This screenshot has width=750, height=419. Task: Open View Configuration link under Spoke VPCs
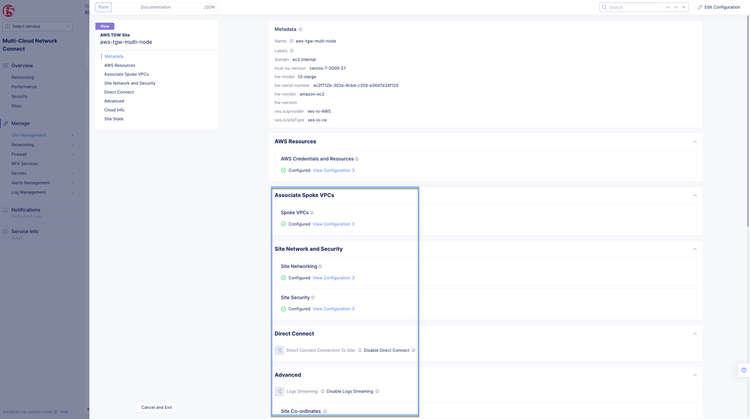pos(333,224)
